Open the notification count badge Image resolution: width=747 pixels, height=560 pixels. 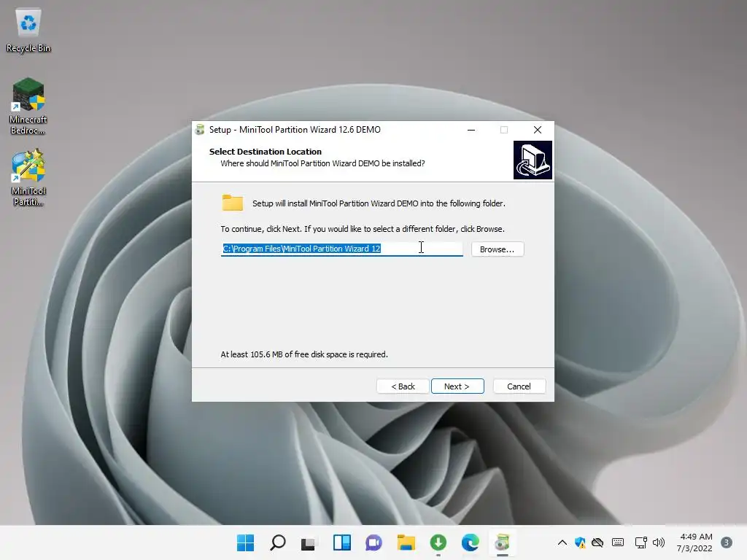coord(727,542)
